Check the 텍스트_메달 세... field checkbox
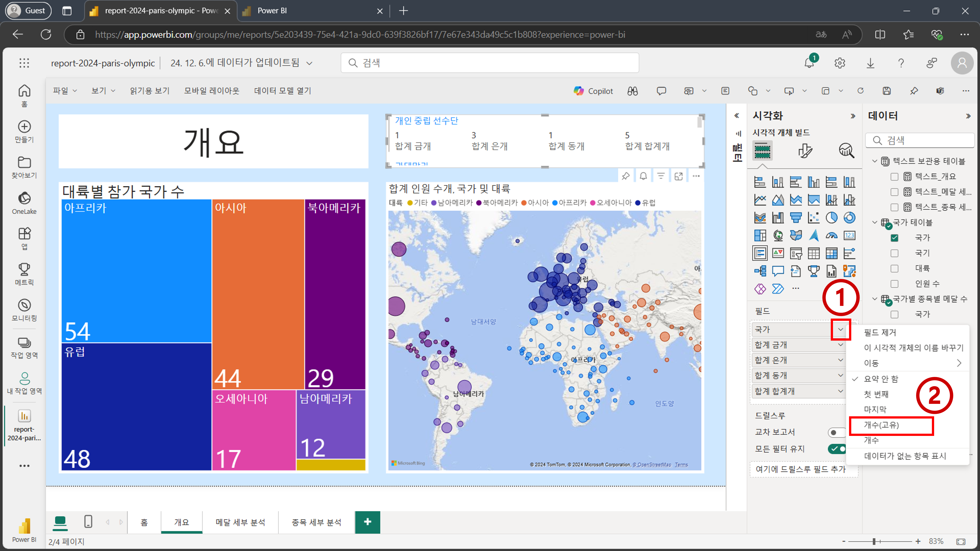Viewport: 980px width, 551px height. tap(894, 192)
